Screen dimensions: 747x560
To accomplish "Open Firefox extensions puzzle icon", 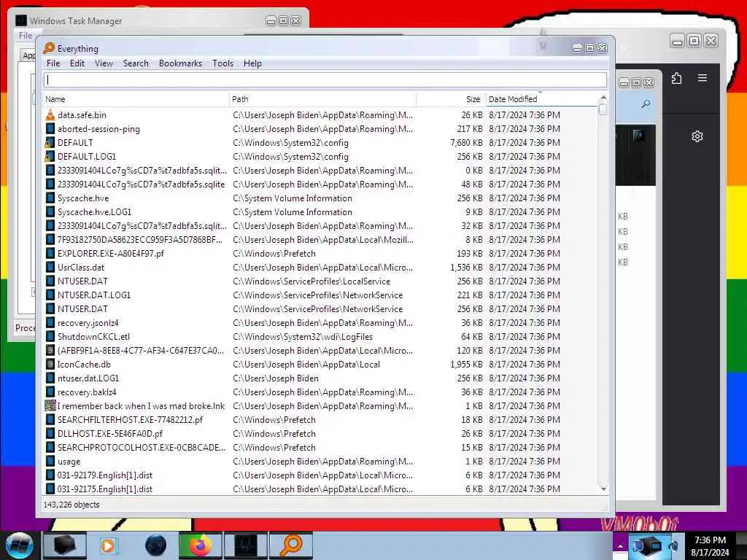I will coord(676,77).
